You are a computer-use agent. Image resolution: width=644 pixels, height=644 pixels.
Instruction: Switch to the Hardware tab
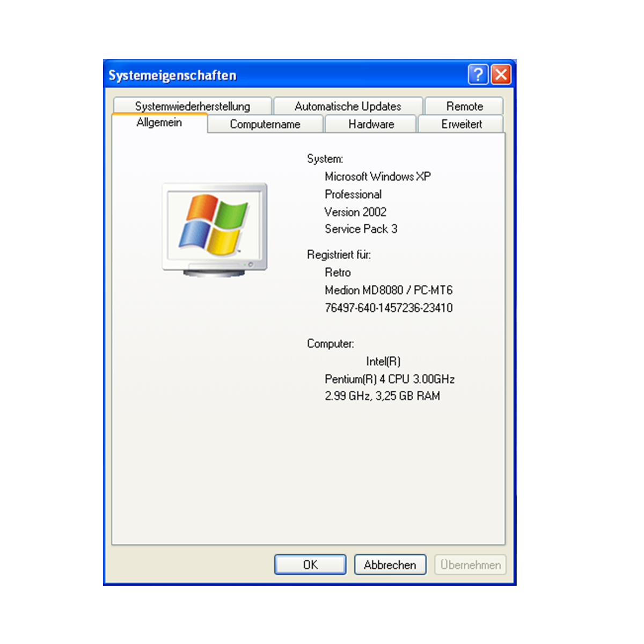pyautogui.click(x=371, y=124)
